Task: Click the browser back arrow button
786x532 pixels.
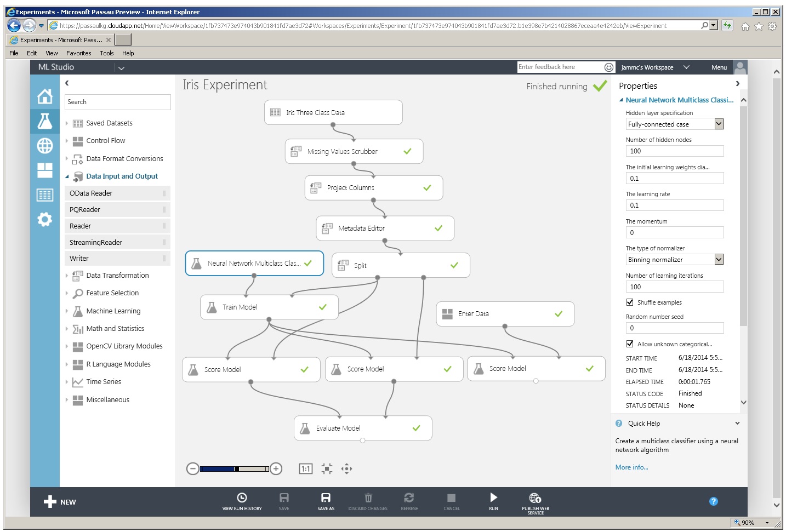Action: pyautogui.click(x=14, y=25)
